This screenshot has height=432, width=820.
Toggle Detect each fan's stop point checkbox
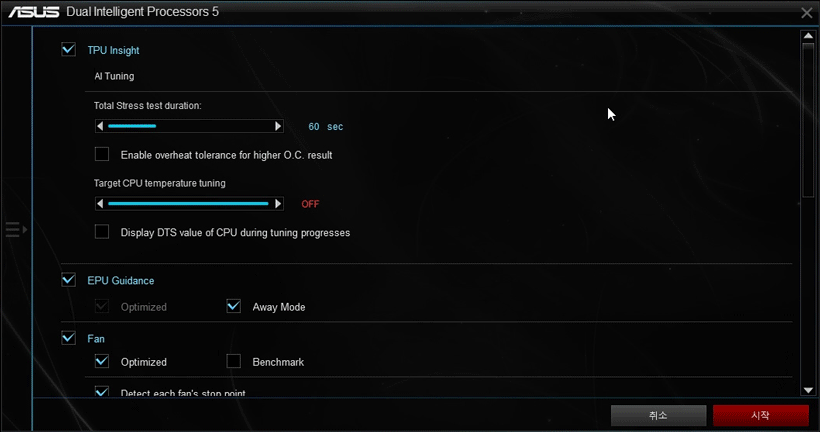pos(102,391)
